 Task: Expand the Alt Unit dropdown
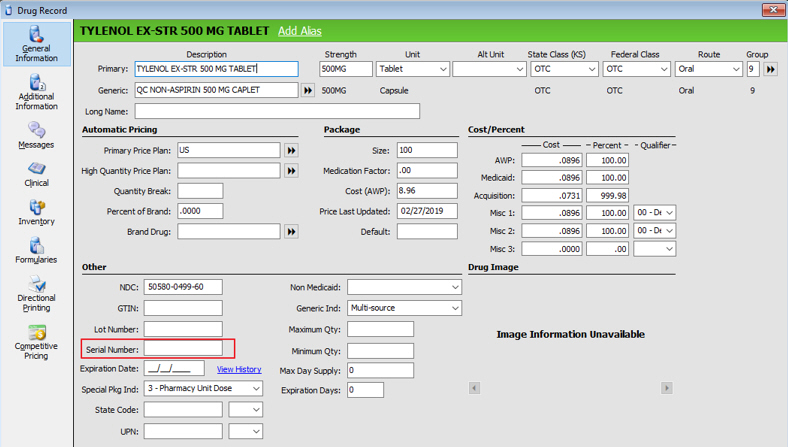click(x=520, y=69)
